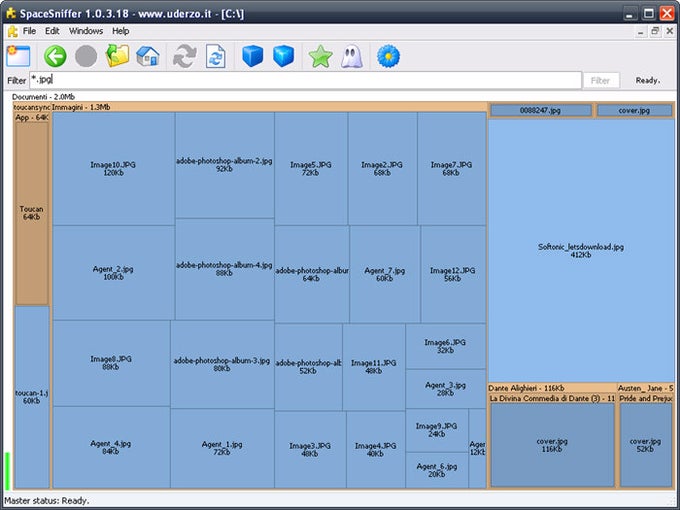Select the Image3.JPG 48Kb block
This screenshot has height=510, width=680.
click(x=310, y=450)
